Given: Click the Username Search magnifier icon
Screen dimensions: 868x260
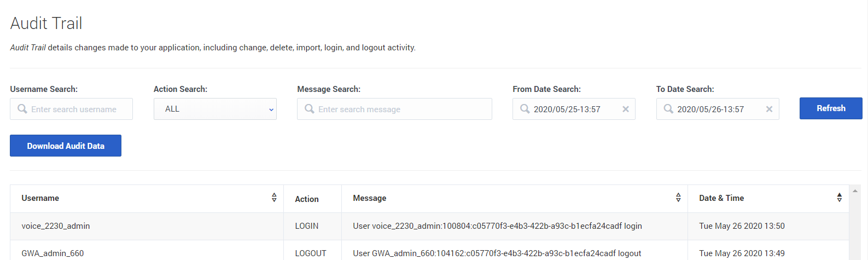Looking at the screenshot, I should 22,109.
